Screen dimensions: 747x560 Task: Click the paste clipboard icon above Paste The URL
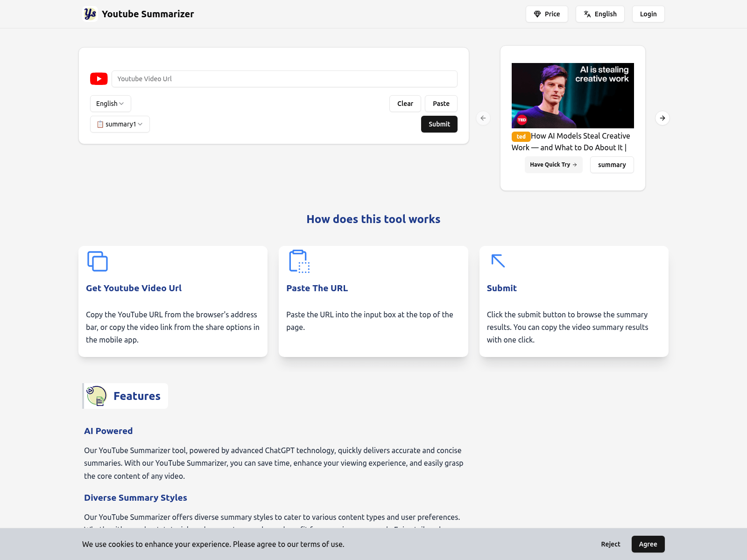click(x=299, y=262)
